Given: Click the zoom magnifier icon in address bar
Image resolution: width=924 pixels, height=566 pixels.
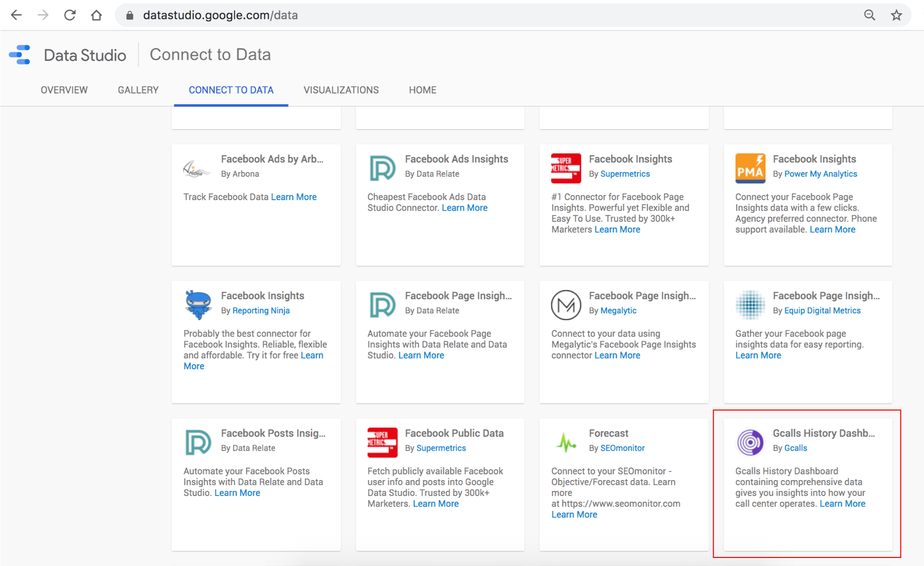Looking at the screenshot, I should click(870, 15).
